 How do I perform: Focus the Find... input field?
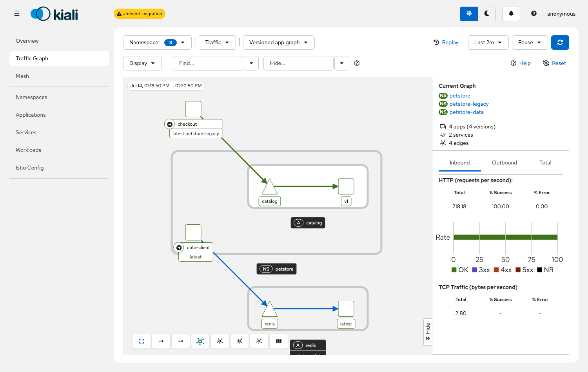208,63
